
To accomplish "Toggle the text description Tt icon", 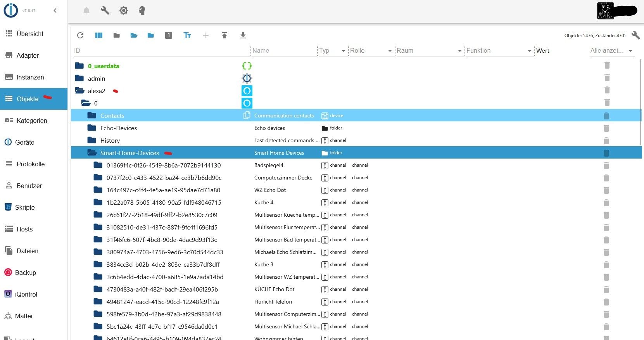I will pyautogui.click(x=187, y=35).
